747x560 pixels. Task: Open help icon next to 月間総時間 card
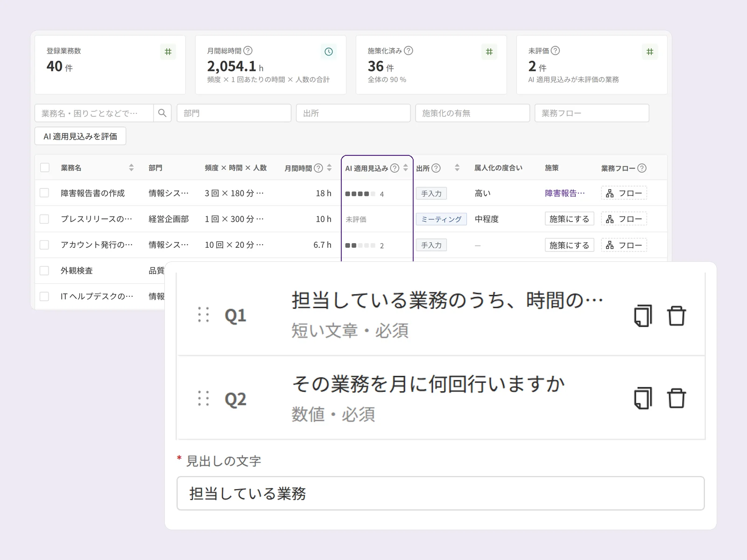(248, 50)
